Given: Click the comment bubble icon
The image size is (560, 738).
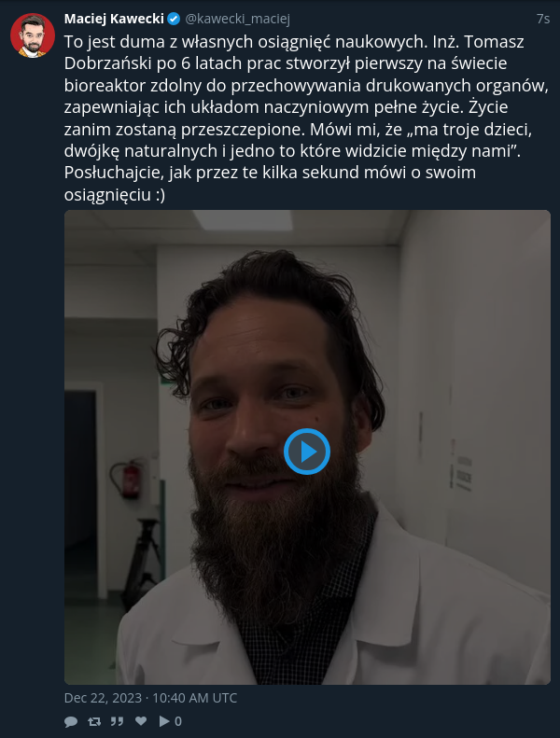Looking at the screenshot, I should coord(71,721).
